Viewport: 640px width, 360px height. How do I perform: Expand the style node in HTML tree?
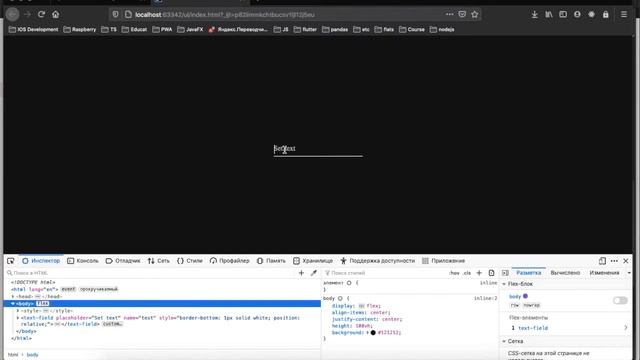(x=18, y=311)
